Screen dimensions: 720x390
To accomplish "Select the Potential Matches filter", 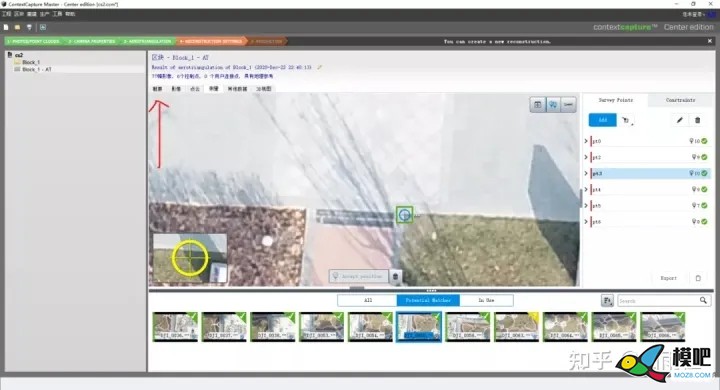I will (x=428, y=300).
